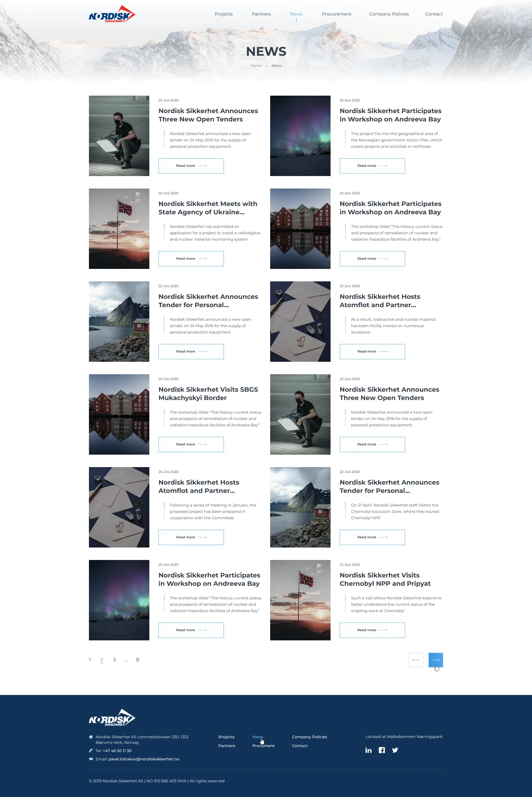Click the white Nordisk logo in footer
Image resolution: width=532 pixels, height=797 pixels.
(112, 717)
